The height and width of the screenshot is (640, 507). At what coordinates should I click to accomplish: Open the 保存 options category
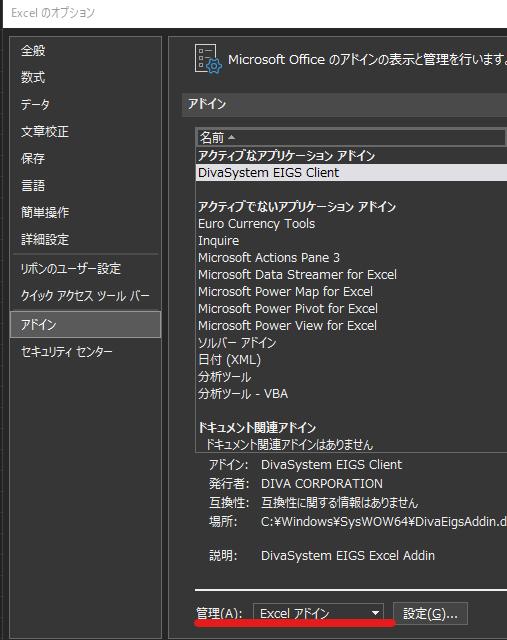85,158
